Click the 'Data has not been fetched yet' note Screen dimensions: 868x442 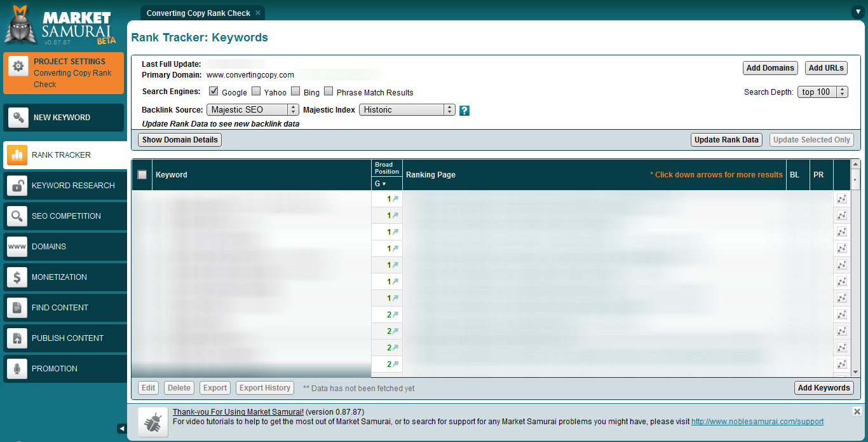click(x=359, y=388)
